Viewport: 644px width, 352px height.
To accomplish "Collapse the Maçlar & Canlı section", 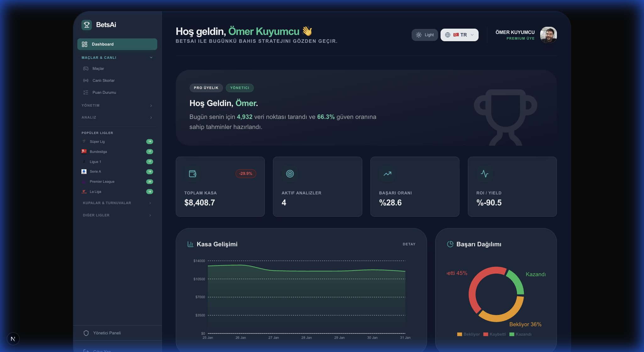I will pyautogui.click(x=151, y=57).
